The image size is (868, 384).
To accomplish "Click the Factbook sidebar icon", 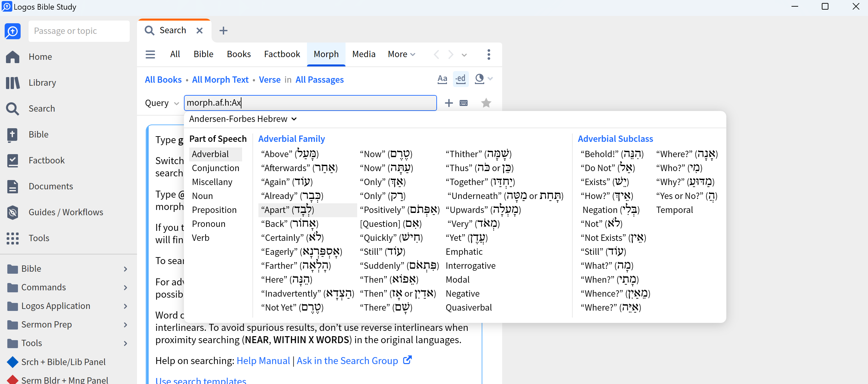I will click(x=13, y=160).
